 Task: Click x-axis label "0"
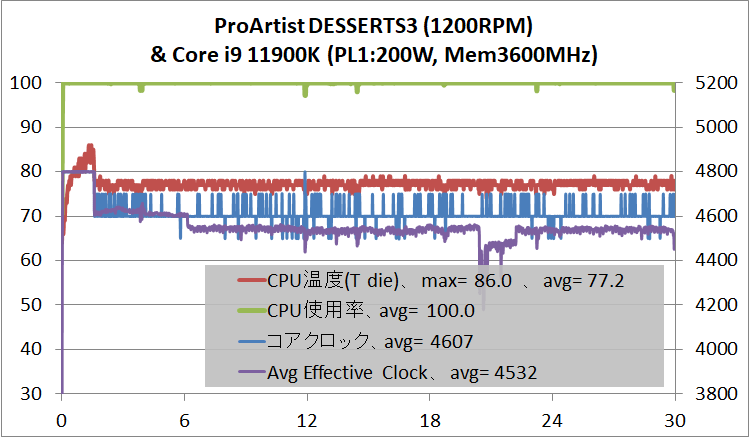click(62, 421)
